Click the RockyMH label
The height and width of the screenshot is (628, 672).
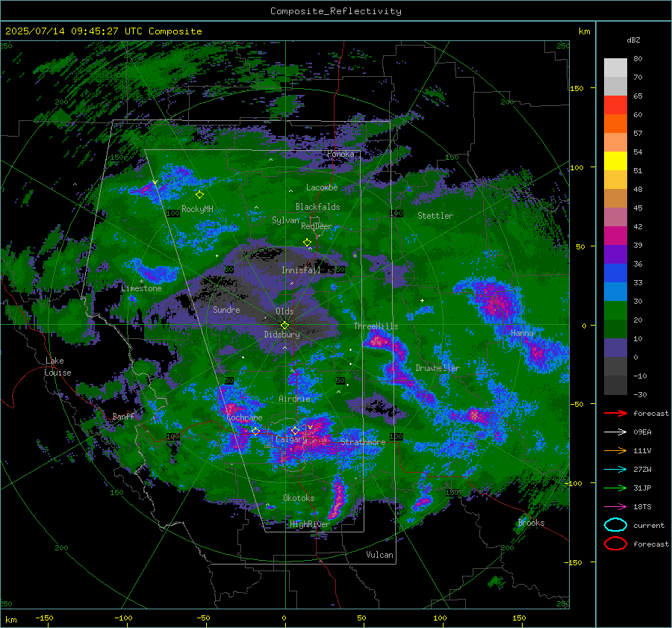pos(197,209)
